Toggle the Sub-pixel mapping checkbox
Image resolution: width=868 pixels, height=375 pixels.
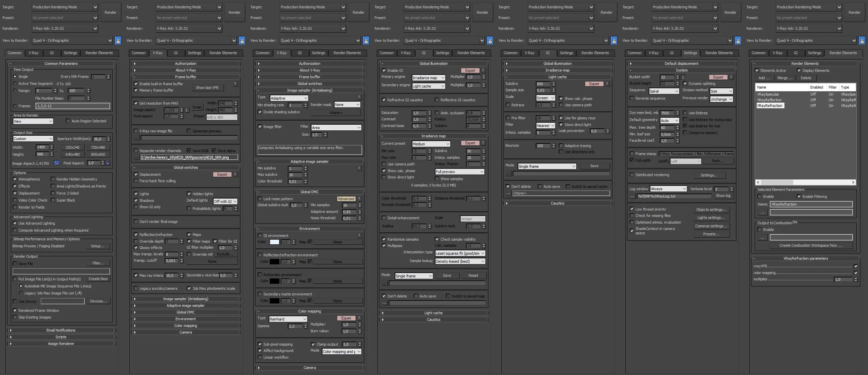pyautogui.click(x=260, y=344)
